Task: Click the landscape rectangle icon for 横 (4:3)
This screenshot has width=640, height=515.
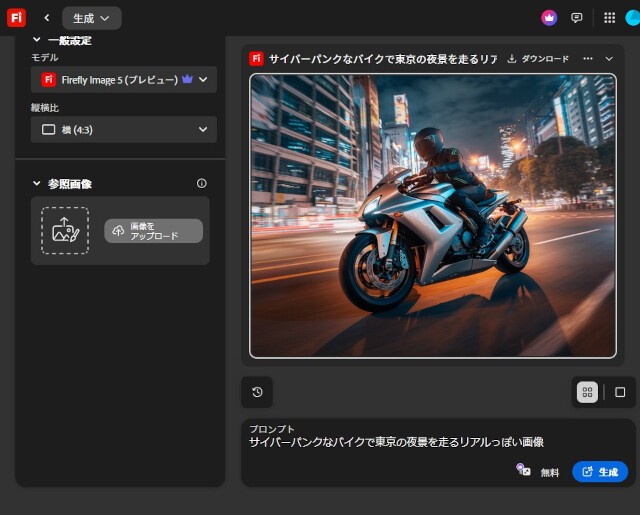Action: point(49,130)
